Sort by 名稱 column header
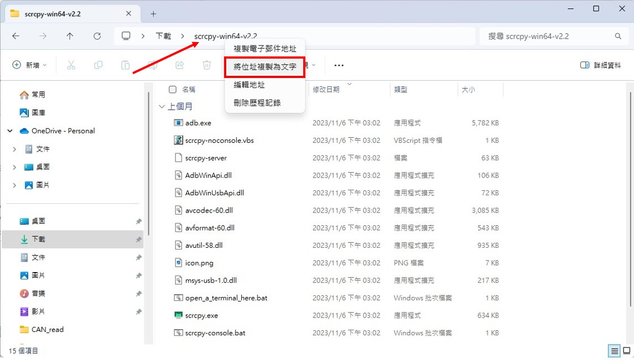Image resolution: width=634 pixels, height=364 pixels. click(x=189, y=90)
